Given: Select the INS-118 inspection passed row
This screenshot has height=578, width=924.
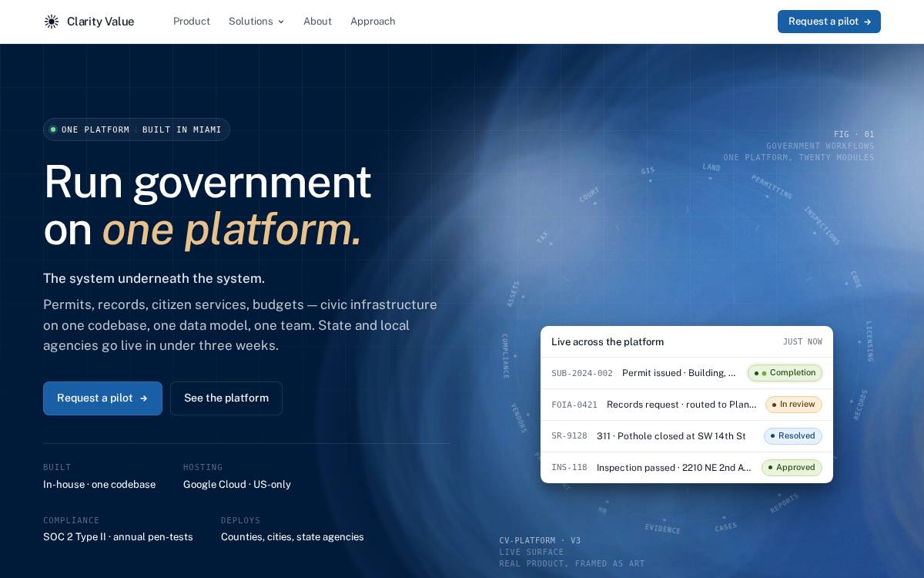Looking at the screenshot, I should 687,468.
